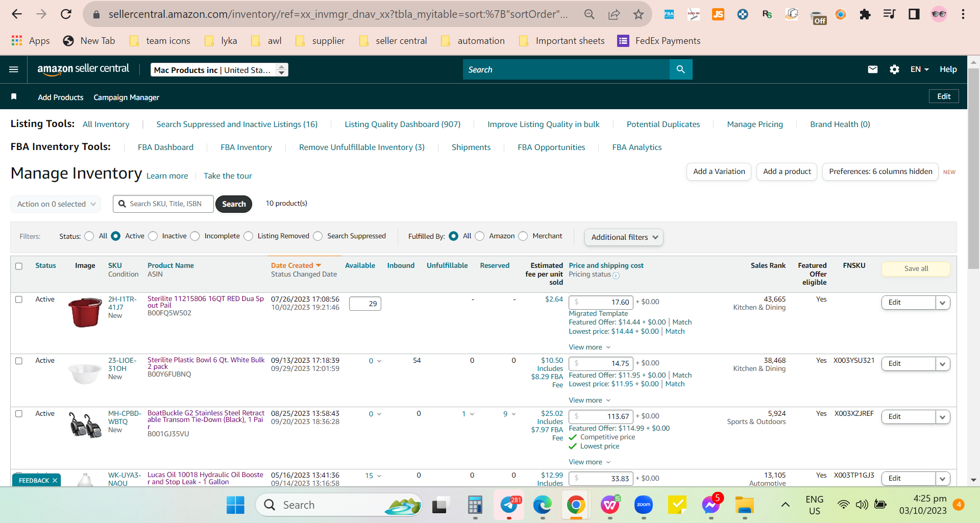Tick the select-all checkbox in table header
The height and width of the screenshot is (523, 980).
pos(19,266)
